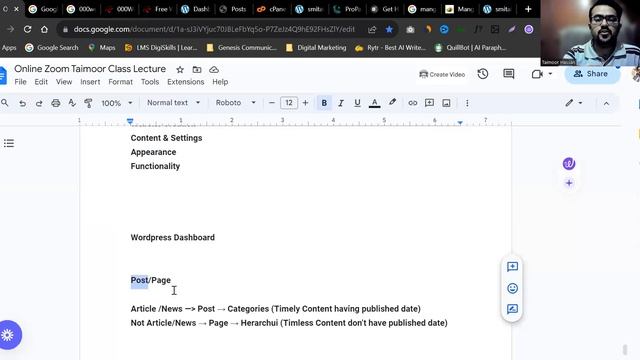Image resolution: width=640 pixels, height=360 pixels.
Task: Show the document outline
Action: tap(9, 143)
